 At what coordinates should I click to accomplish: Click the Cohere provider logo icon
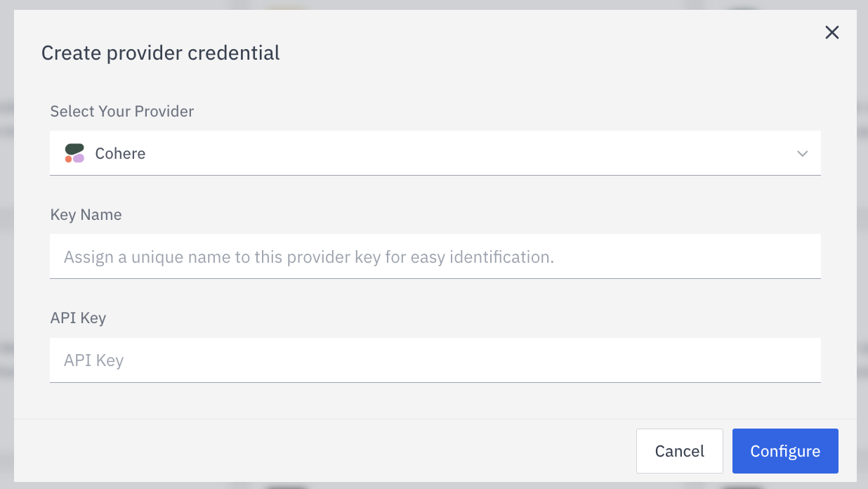point(75,152)
